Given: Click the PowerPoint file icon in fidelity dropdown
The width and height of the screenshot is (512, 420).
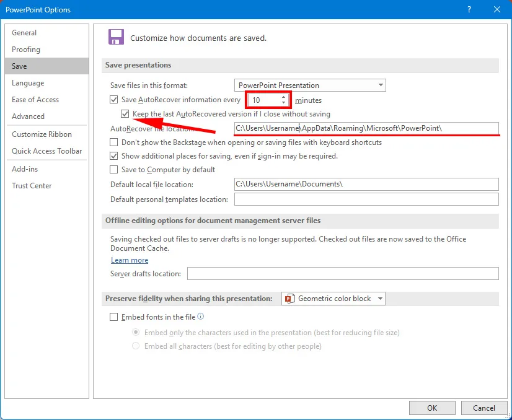Looking at the screenshot, I should point(289,299).
